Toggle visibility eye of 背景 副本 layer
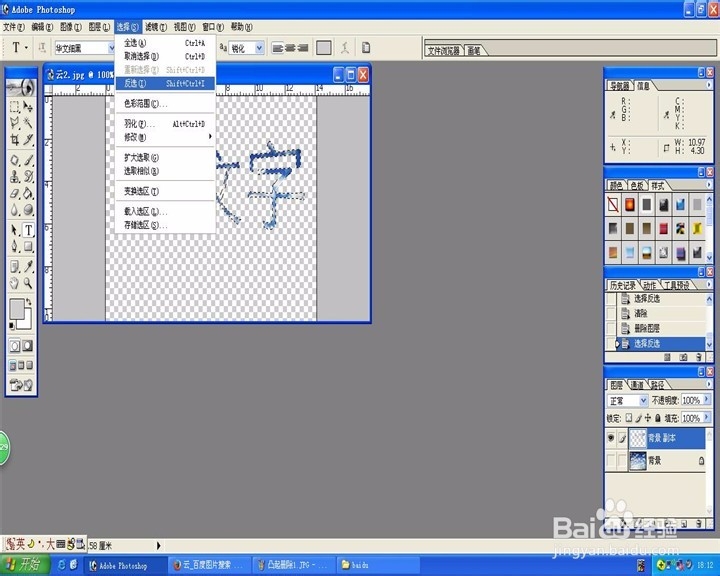This screenshot has height=576, width=720. [x=611, y=438]
